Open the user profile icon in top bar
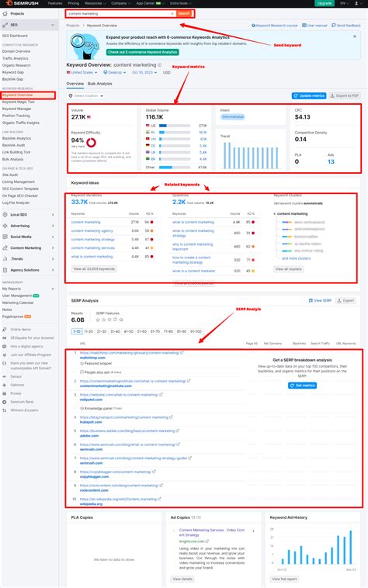The image size is (368, 588). [356, 3]
